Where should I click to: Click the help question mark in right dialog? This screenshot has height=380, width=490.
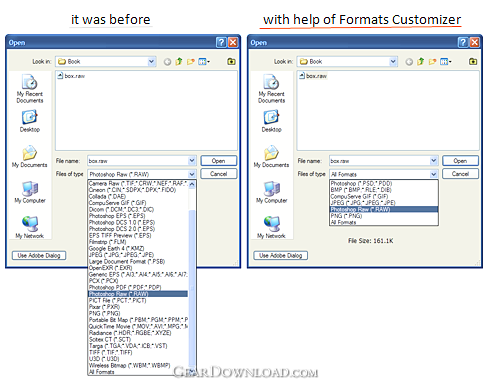(463, 42)
